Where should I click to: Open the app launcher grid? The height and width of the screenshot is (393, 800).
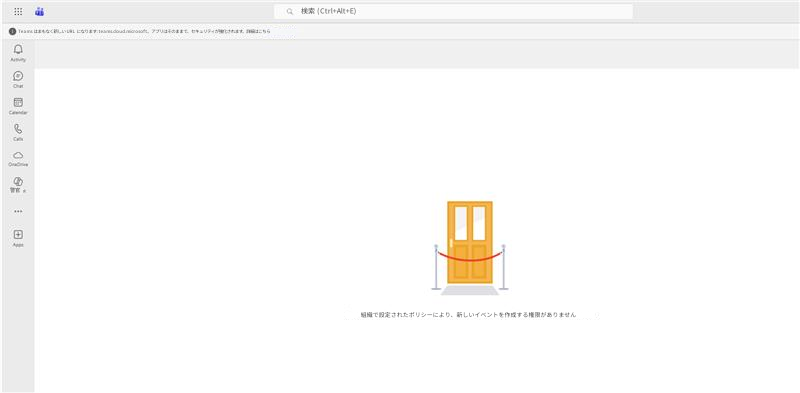pyautogui.click(x=18, y=11)
